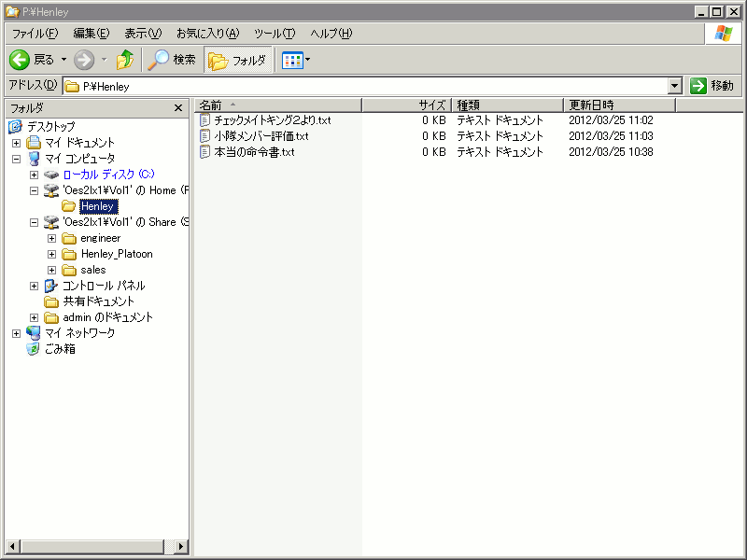Open the ファイル(F) menu
Image resolution: width=747 pixels, height=560 pixels.
pyautogui.click(x=35, y=34)
